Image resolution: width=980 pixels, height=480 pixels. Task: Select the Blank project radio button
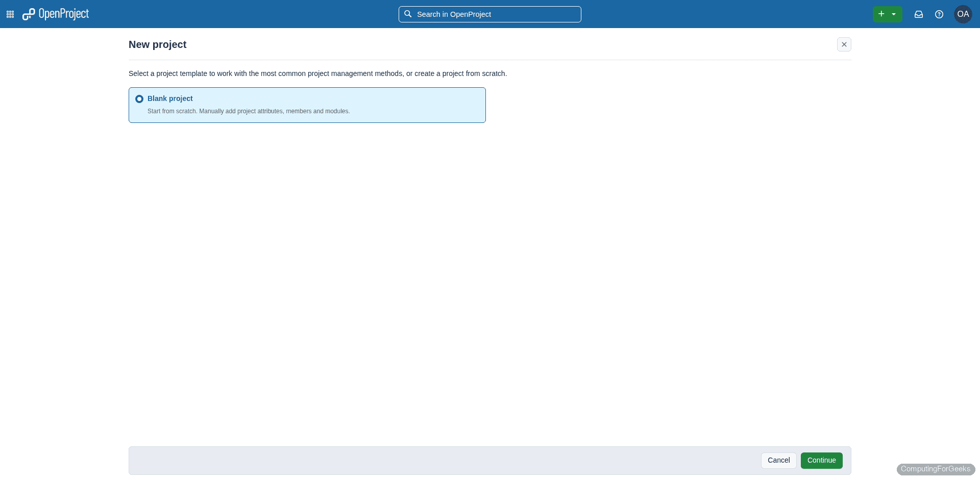(139, 99)
